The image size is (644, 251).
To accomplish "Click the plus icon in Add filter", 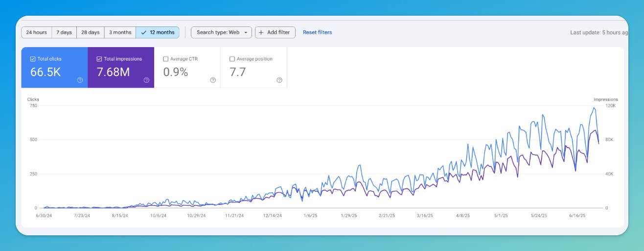I will tap(261, 33).
